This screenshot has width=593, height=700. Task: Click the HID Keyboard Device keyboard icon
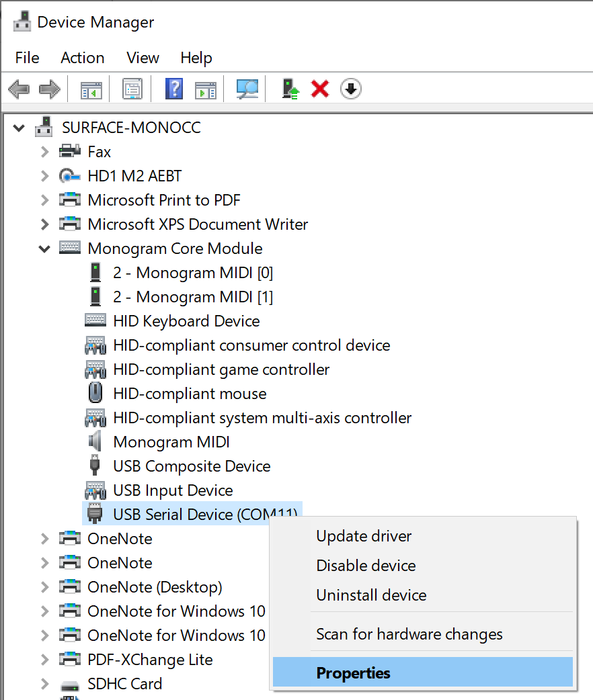click(x=95, y=320)
